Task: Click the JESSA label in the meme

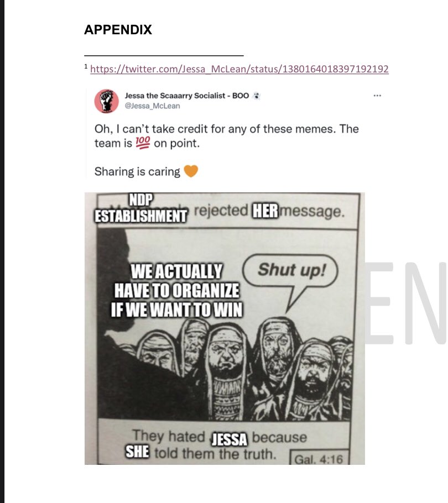Action: [x=229, y=439]
